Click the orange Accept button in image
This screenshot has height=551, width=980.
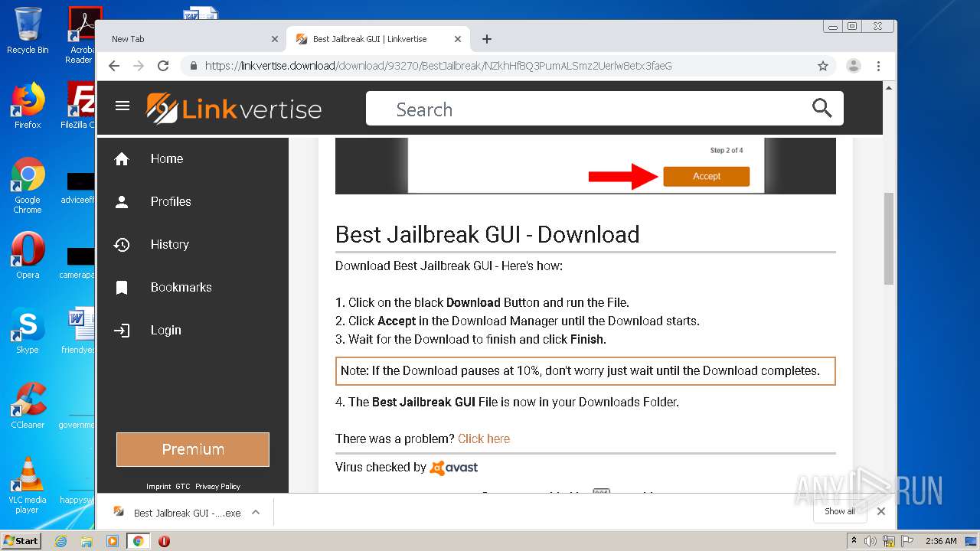tap(706, 176)
